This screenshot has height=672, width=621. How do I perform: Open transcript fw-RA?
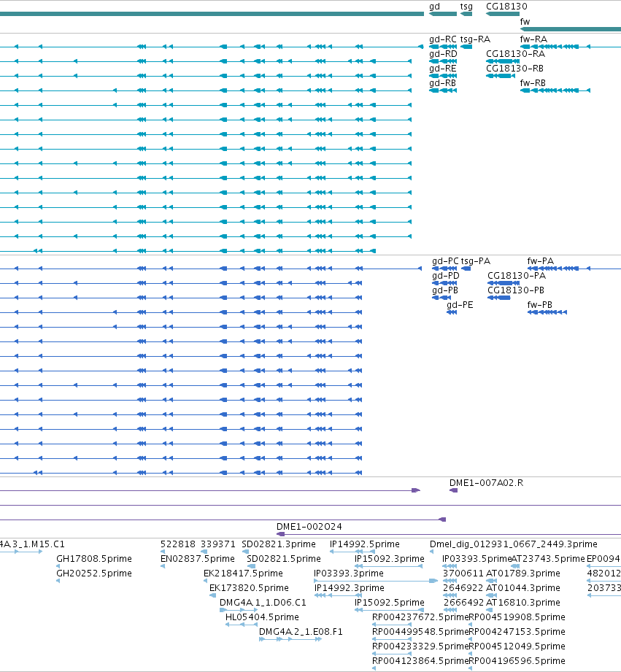coord(533,39)
